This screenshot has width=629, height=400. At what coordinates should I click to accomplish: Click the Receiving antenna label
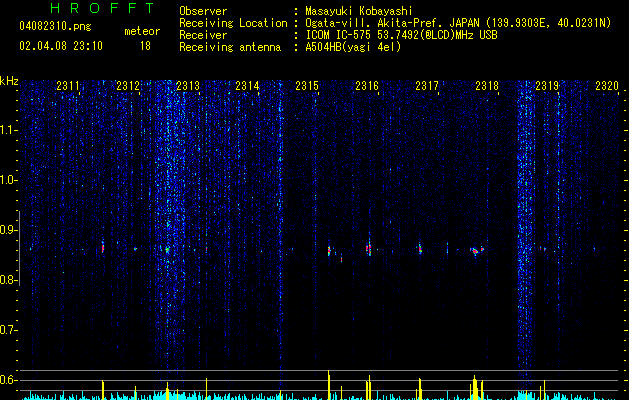(x=230, y=47)
